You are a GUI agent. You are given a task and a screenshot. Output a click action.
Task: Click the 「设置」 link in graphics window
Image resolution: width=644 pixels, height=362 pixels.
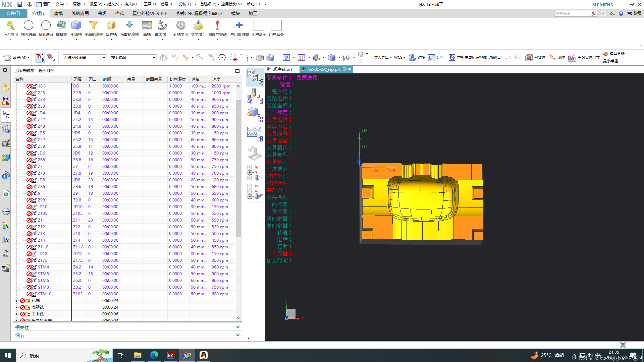pos(285,84)
